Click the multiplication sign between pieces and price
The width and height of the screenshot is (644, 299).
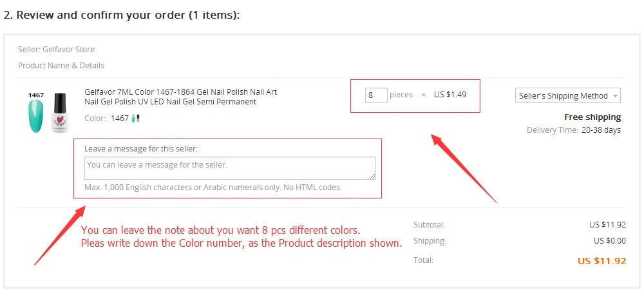tap(424, 95)
